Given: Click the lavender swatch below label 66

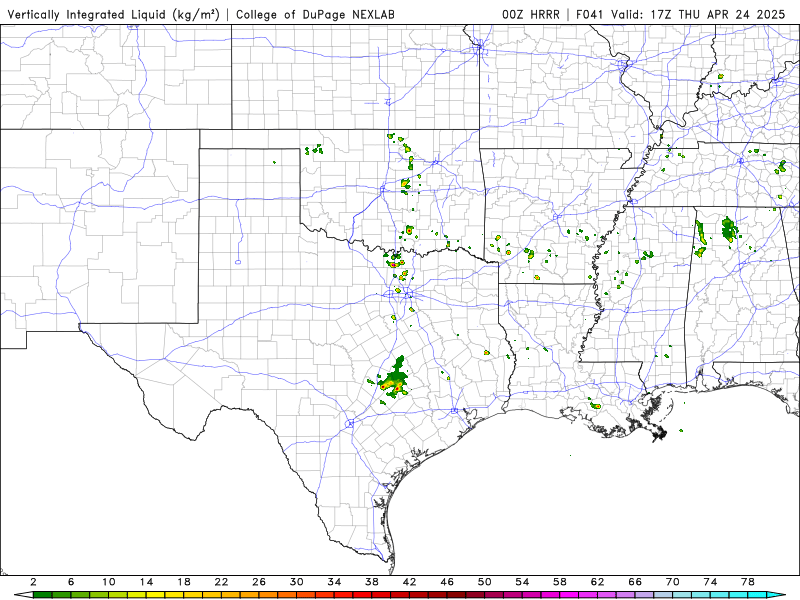Looking at the screenshot, I should 644,595.
